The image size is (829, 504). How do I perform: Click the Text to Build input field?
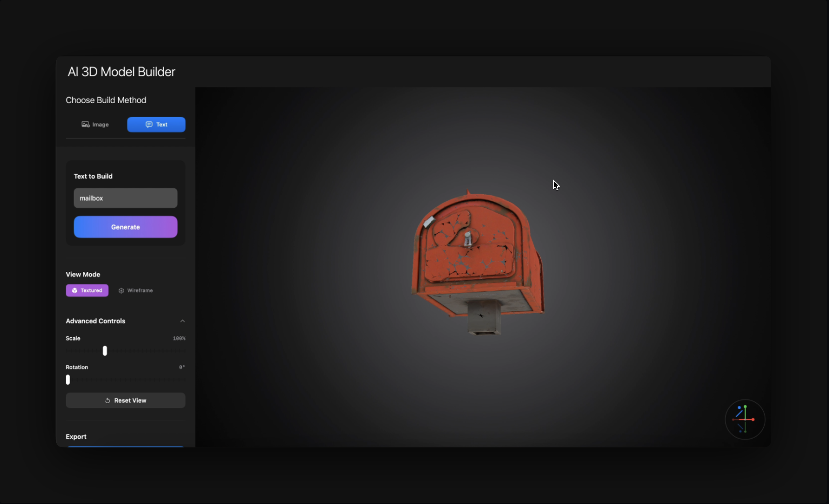pyautogui.click(x=125, y=198)
